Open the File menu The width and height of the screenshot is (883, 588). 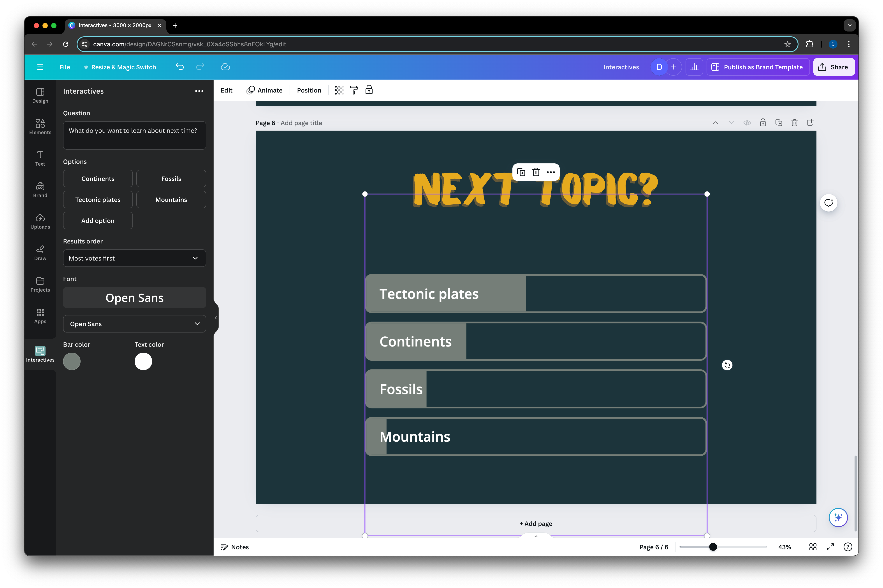[x=65, y=67]
